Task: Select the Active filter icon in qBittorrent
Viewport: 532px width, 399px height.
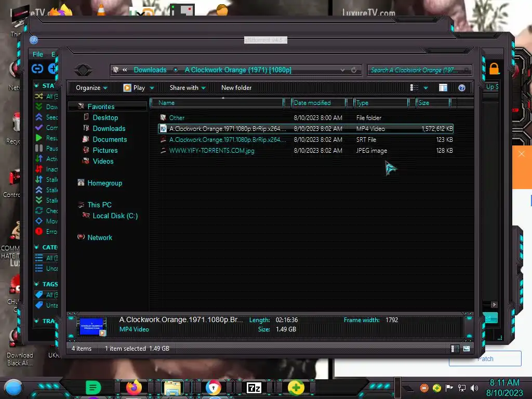Action: 39,159
